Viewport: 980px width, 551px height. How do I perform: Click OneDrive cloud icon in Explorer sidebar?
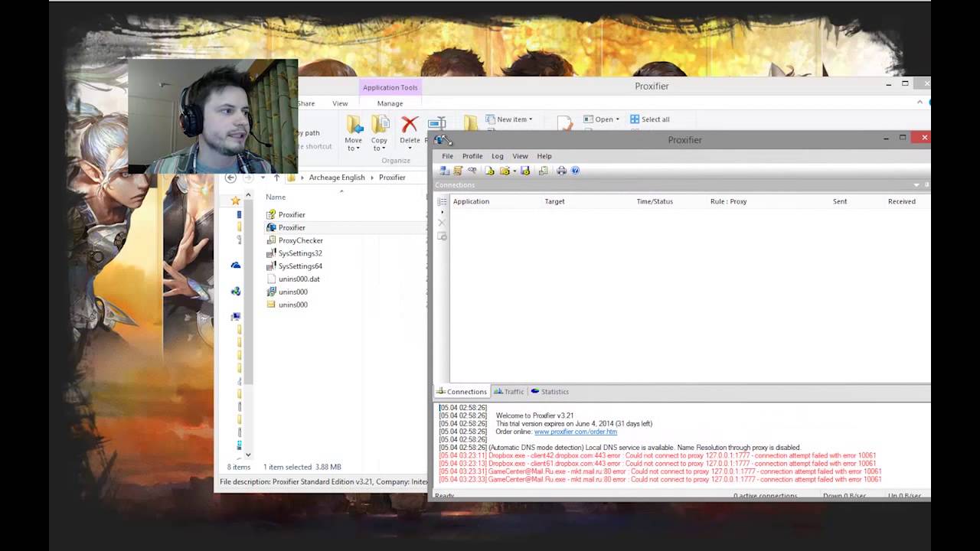tap(236, 265)
